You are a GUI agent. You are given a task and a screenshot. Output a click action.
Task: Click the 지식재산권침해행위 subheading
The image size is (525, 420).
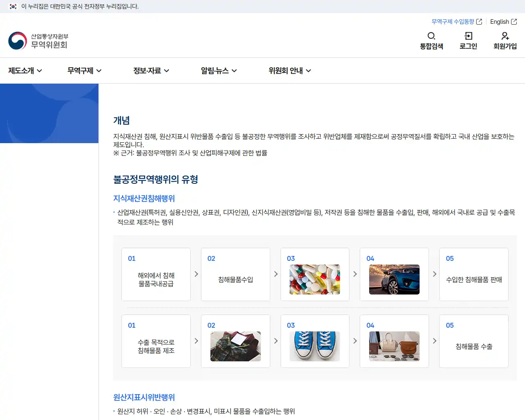point(144,199)
